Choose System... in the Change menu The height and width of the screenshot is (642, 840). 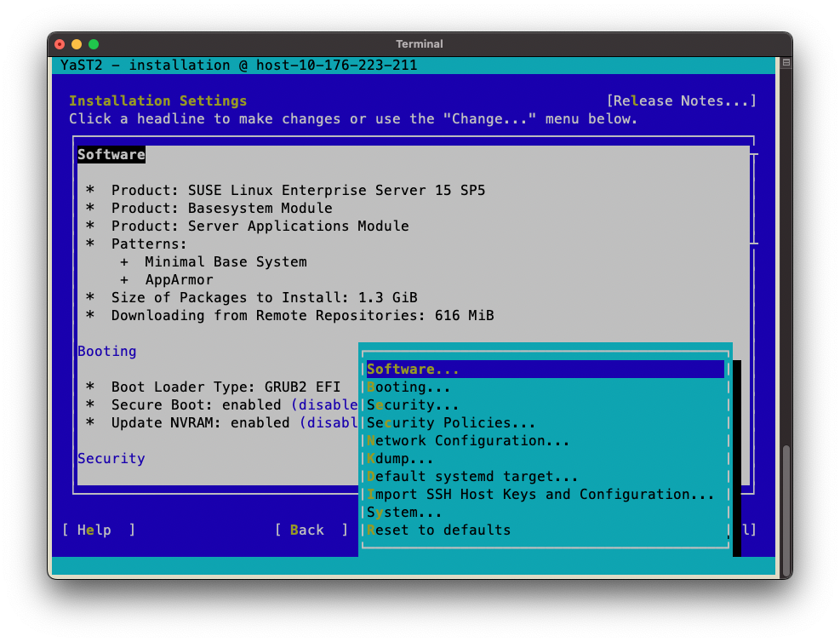pyautogui.click(x=405, y=513)
